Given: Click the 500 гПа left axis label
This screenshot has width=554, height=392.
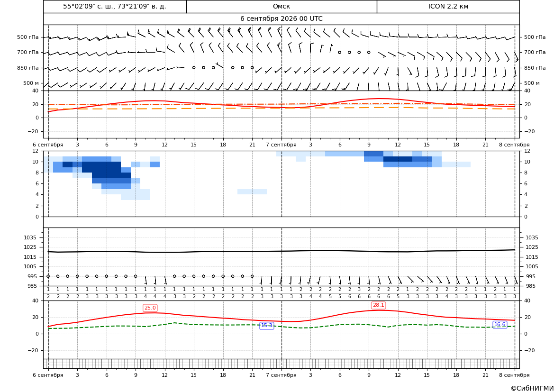Looking at the screenshot, I should 27,37.
